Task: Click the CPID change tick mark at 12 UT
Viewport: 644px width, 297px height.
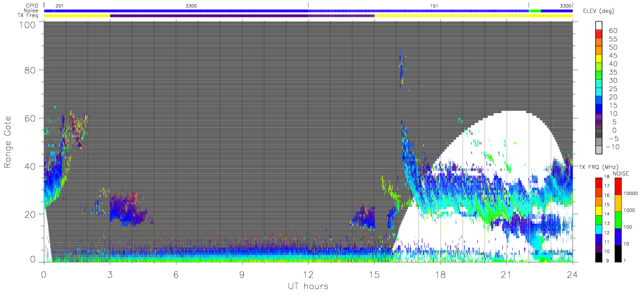Action: pos(308,5)
